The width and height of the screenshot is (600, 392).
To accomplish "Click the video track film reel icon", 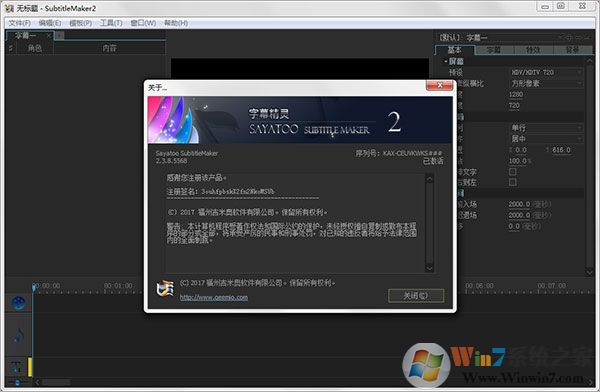I will [18, 303].
